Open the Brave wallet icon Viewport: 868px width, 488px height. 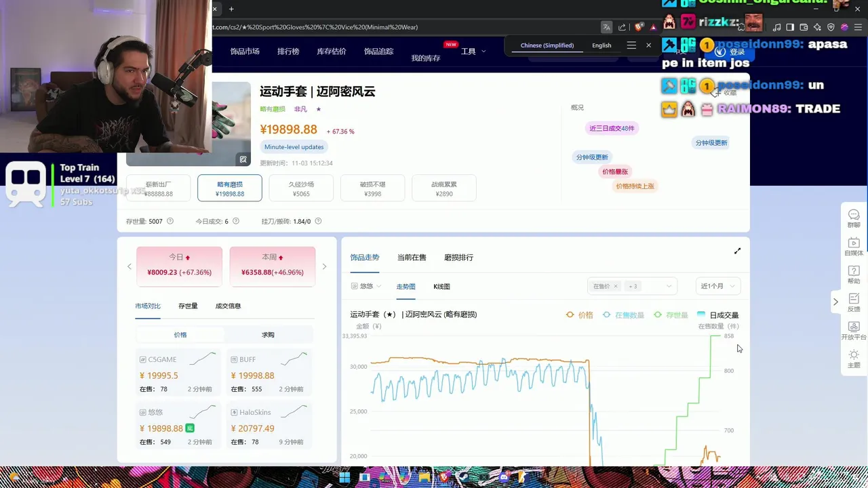click(x=804, y=27)
